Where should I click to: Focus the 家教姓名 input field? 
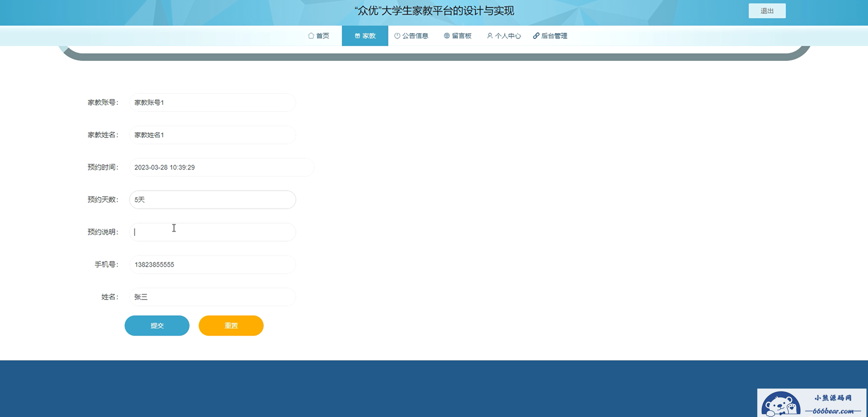(x=213, y=135)
